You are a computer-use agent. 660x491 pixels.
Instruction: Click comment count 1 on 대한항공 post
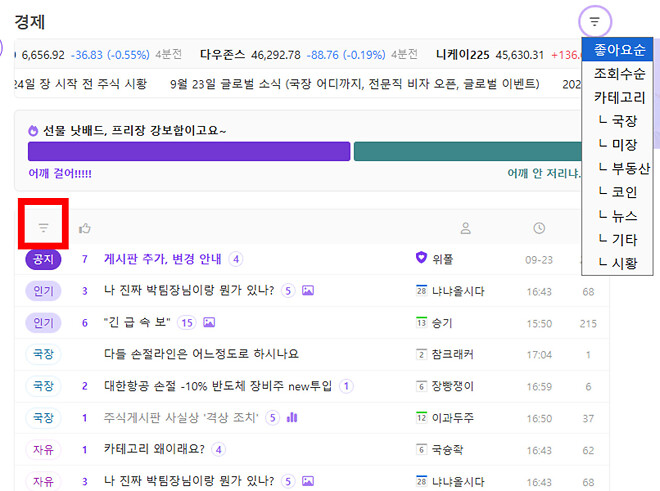[346, 386]
